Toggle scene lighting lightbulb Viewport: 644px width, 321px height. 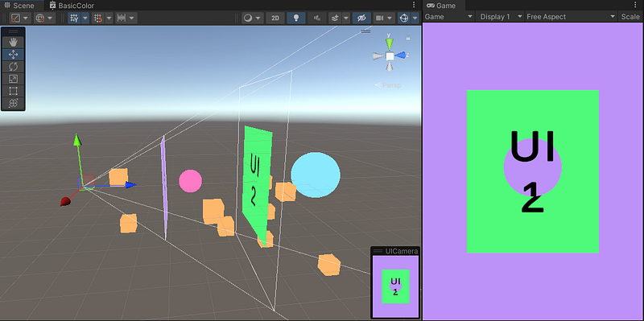pyautogui.click(x=296, y=18)
